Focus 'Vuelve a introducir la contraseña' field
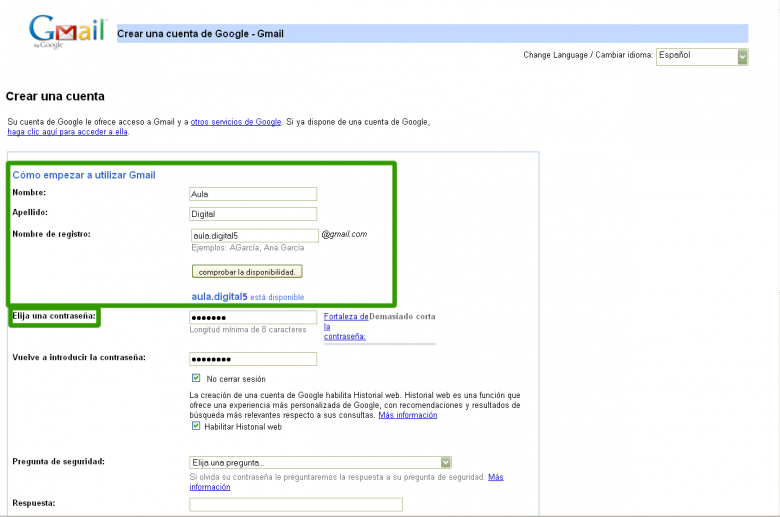780x517 pixels. coord(253,359)
